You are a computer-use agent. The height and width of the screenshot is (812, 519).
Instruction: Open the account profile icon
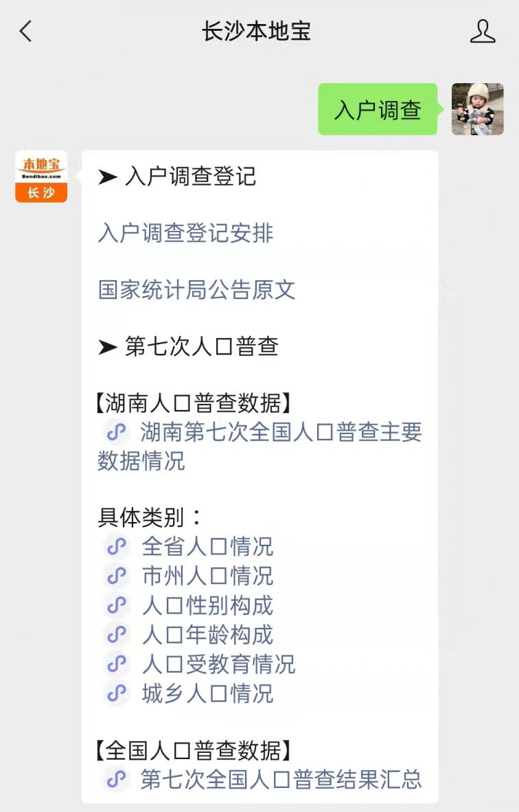[x=482, y=31]
